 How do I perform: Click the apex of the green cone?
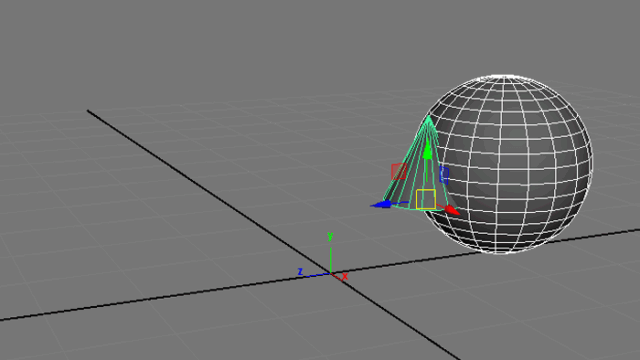[428, 118]
